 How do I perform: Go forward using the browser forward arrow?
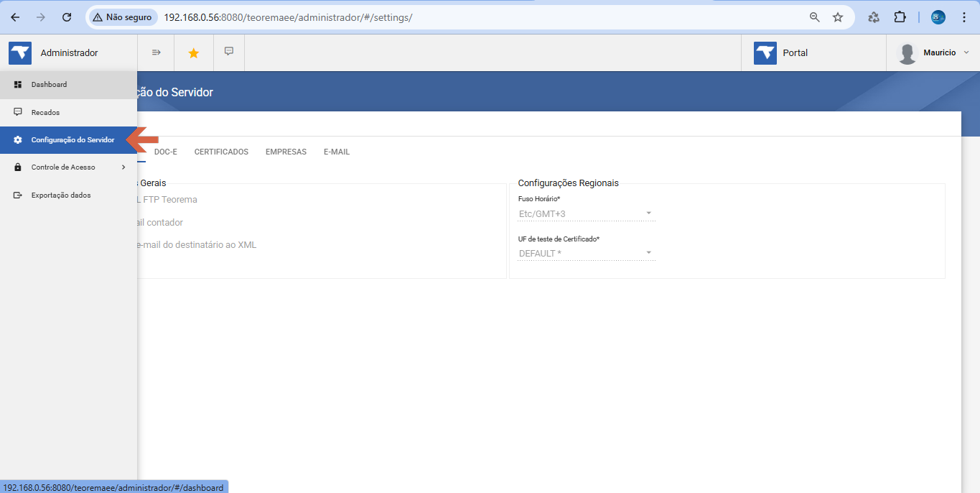(x=41, y=17)
